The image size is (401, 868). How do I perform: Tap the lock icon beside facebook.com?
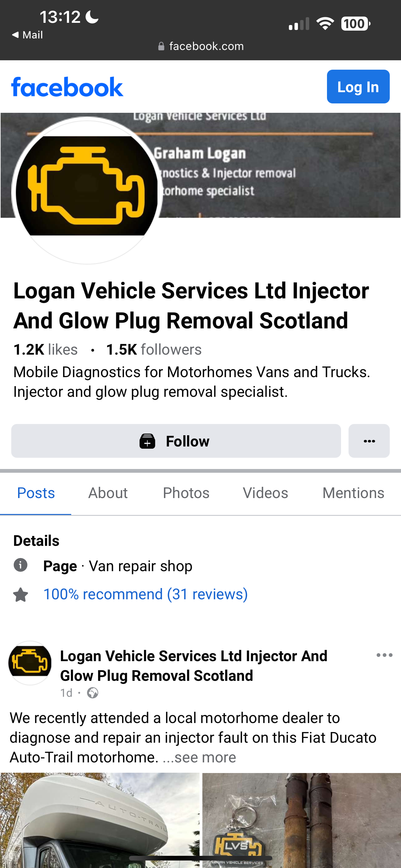161,47
